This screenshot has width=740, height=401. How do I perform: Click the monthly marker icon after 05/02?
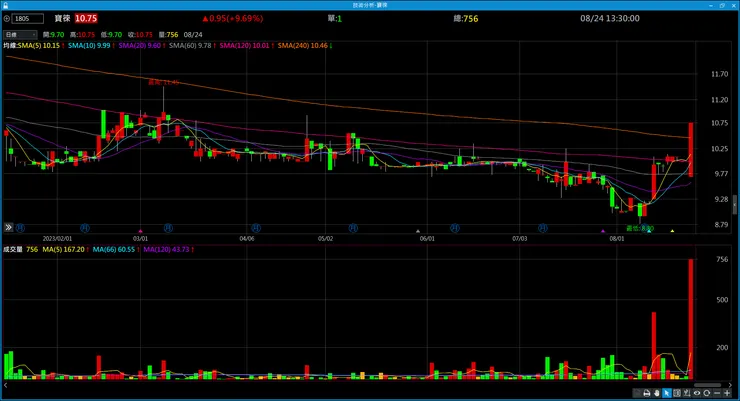(x=353, y=228)
